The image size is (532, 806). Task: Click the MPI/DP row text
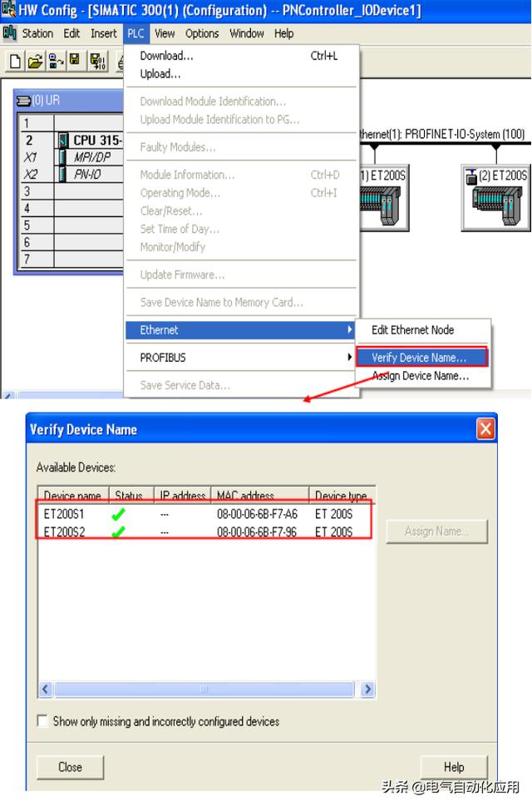pyautogui.click(x=92, y=156)
